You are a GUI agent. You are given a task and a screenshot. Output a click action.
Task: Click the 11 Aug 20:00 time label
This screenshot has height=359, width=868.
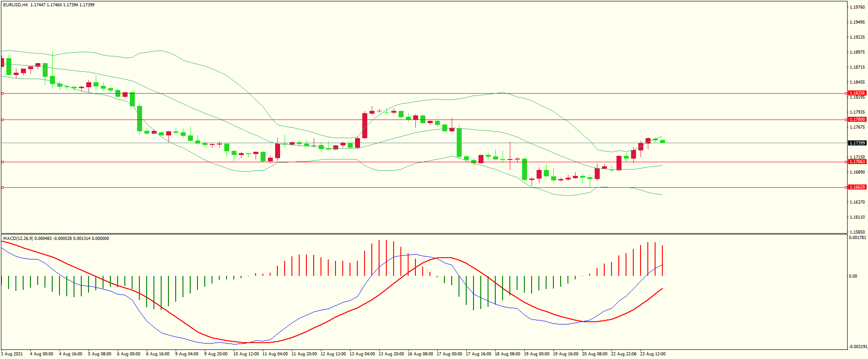click(x=304, y=354)
